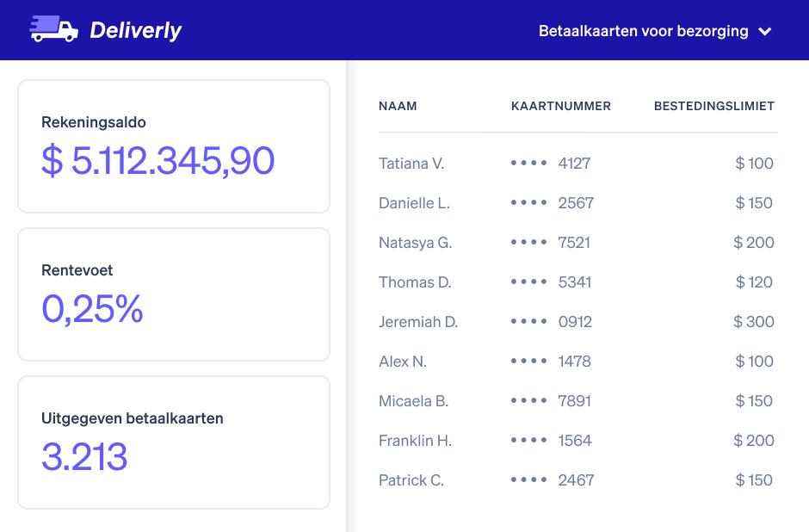Sort by the KAARTNUMMER column header
The width and height of the screenshot is (809, 532).
(x=561, y=106)
